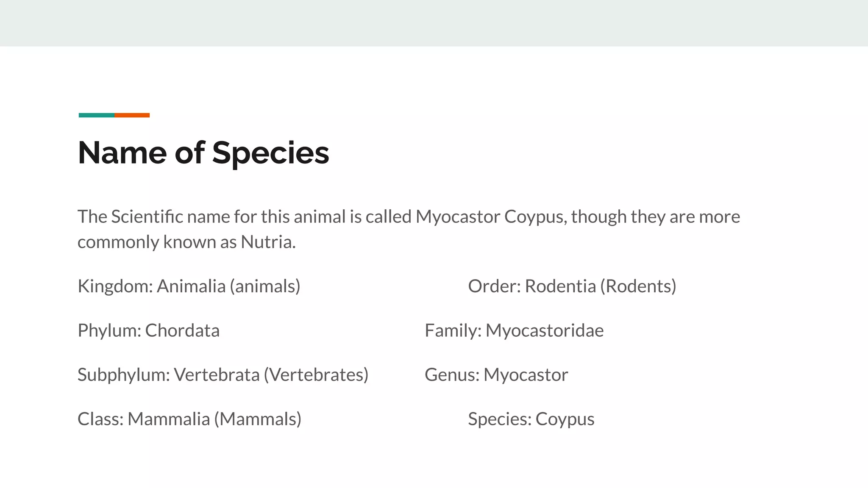
Task: Click the word 'Species' in the title
Action: click(270, 153)
